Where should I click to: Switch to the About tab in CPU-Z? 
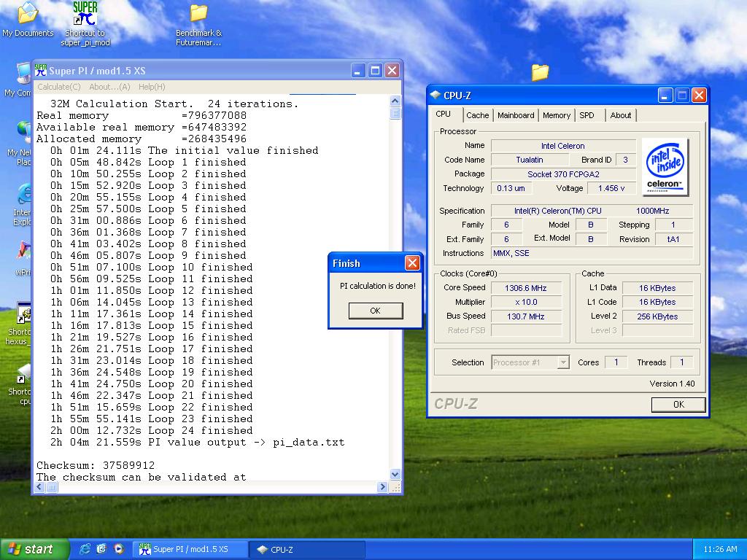[x=620, y=115]
